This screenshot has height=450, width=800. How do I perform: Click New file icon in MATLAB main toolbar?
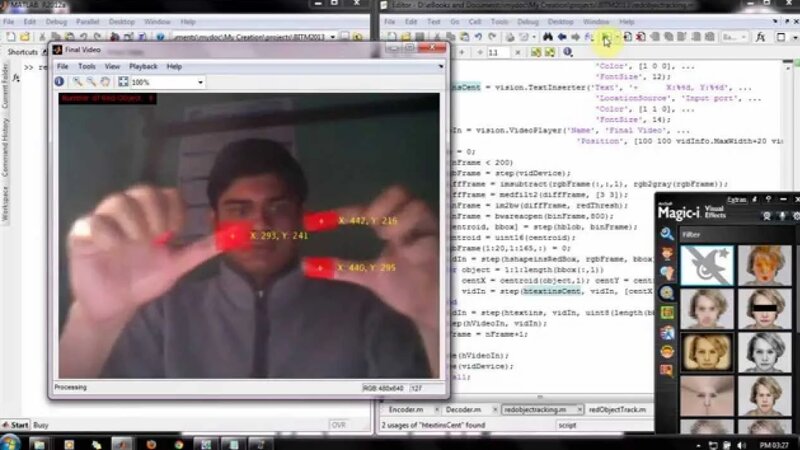(11, 37)
